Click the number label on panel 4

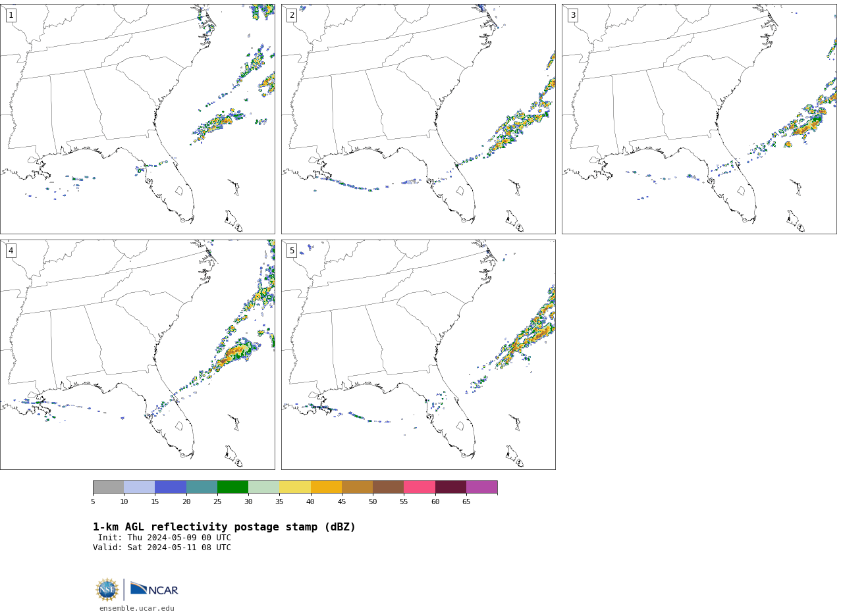point(11,251)
